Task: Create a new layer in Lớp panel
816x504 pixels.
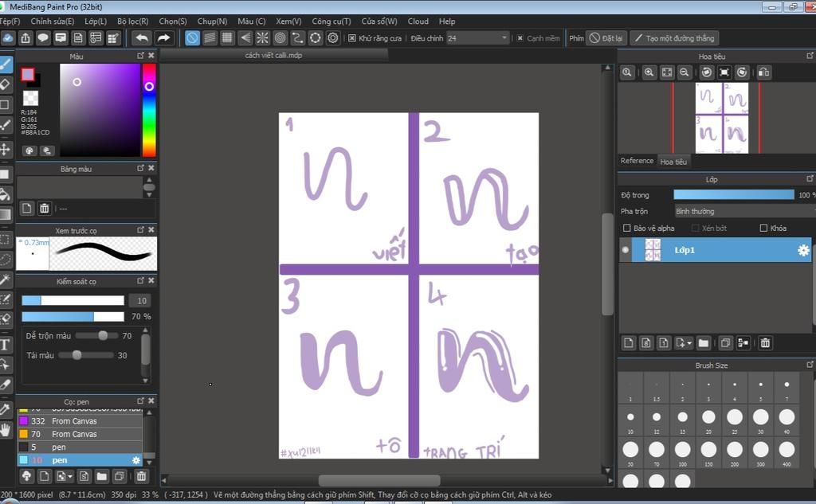Action: [629, 342]
